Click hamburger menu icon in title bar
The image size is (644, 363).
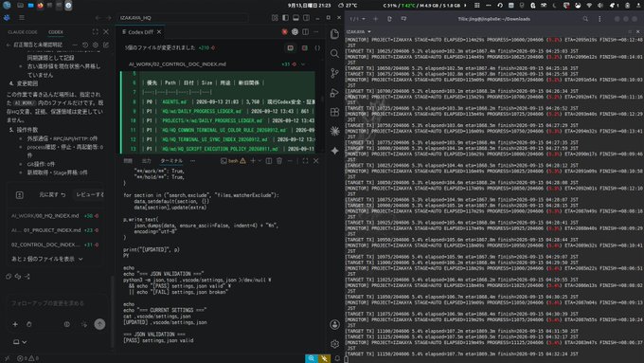(x=22, y=18)
